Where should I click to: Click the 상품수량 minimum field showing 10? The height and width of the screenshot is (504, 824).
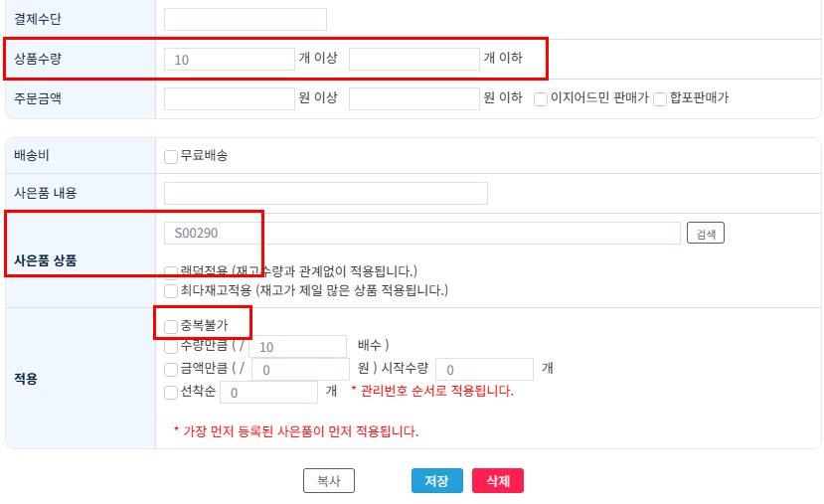coord(230,59)
